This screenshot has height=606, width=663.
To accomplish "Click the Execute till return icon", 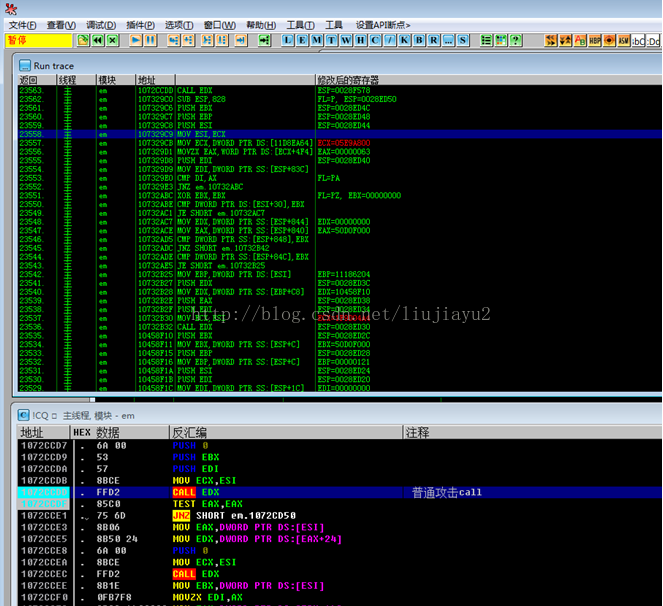I will pos(241,40).
